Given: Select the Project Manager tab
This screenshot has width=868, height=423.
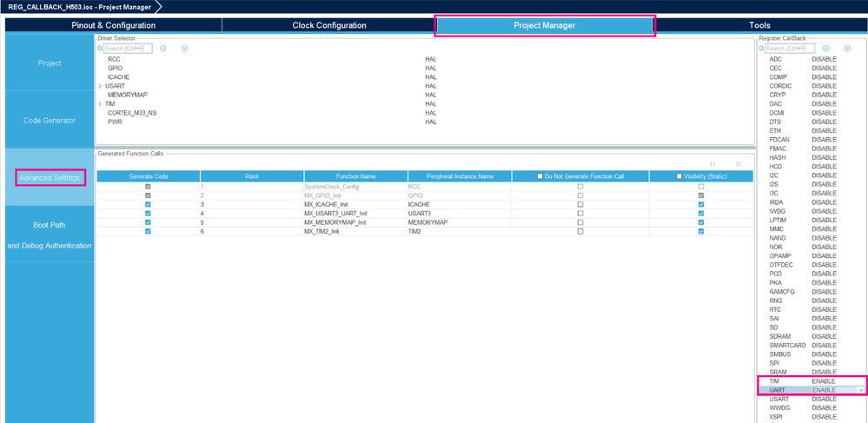Looking at the screenshot, I should click(545, 25).
